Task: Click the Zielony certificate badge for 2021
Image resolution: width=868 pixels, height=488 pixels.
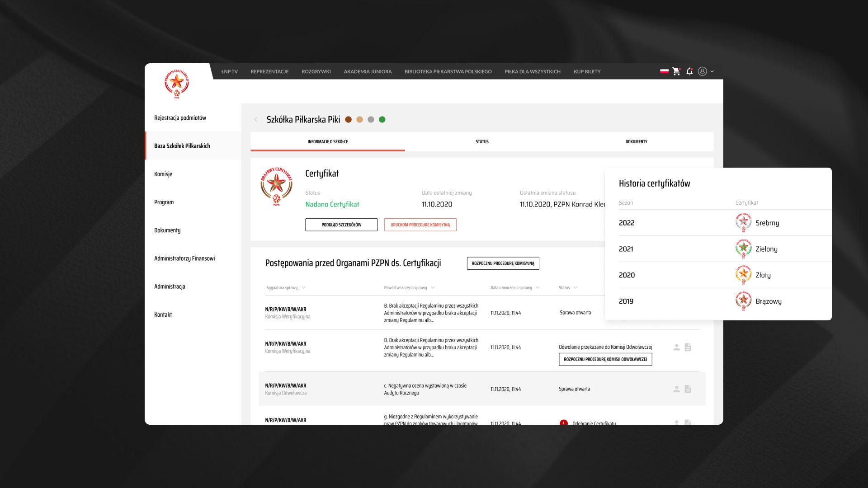Action: pos(743,249)
